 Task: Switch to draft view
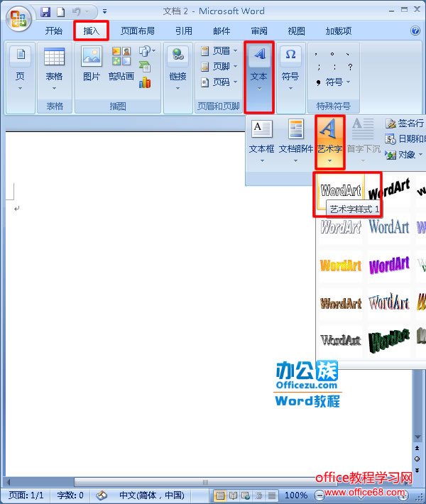click(272, 495)
